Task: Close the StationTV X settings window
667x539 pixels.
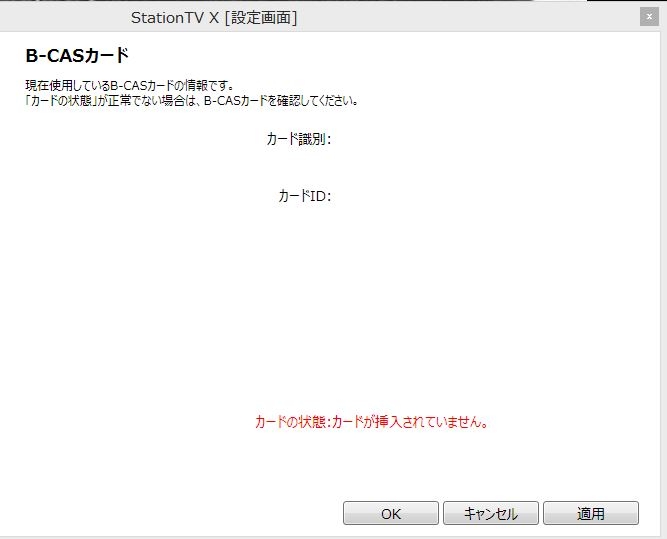Action: coord(649,17)
